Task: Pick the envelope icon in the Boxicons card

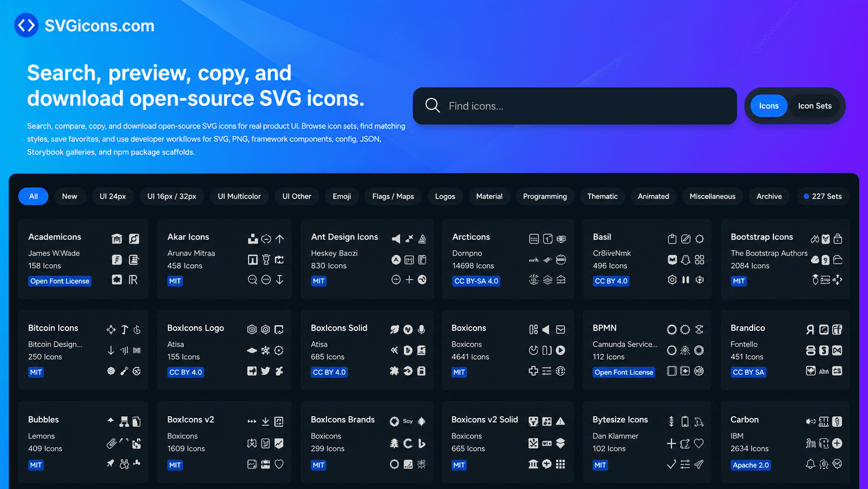Action: pos(561,329)
